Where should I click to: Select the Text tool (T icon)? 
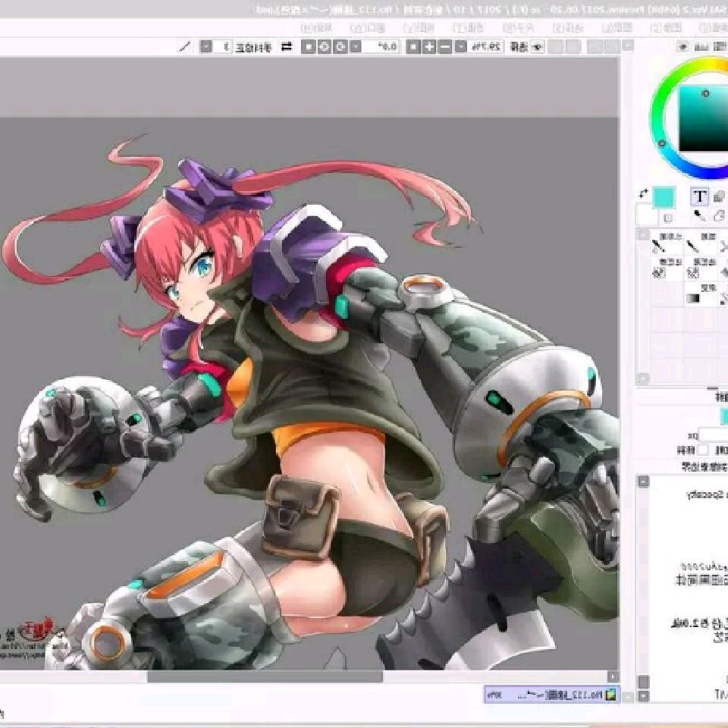(x=699, y=196)
